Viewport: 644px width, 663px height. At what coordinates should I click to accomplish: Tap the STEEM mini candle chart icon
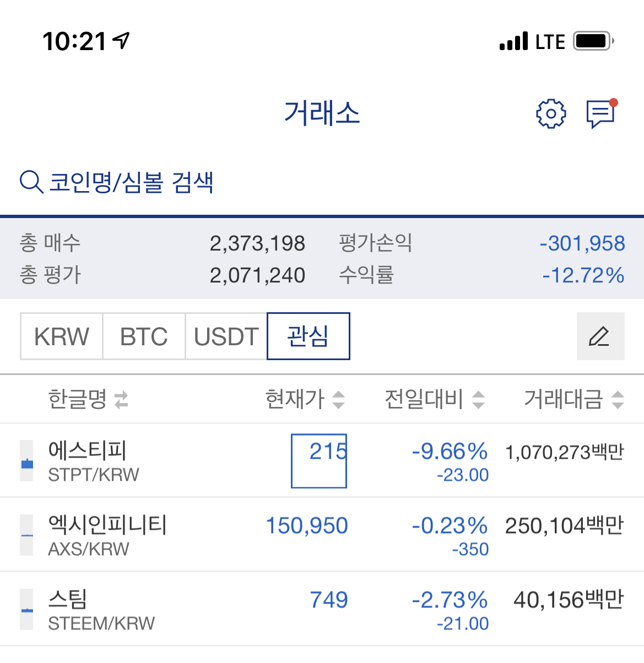pos(26,609)
